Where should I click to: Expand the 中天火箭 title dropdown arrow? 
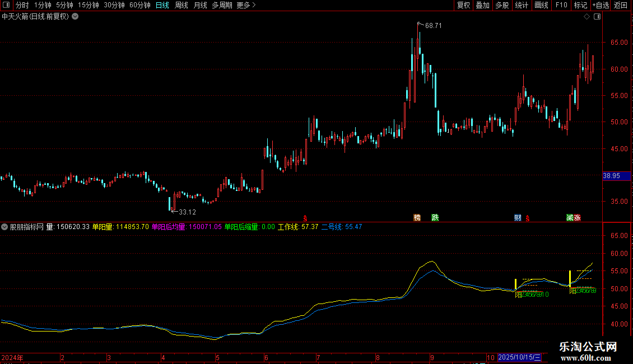pos(75,17)
